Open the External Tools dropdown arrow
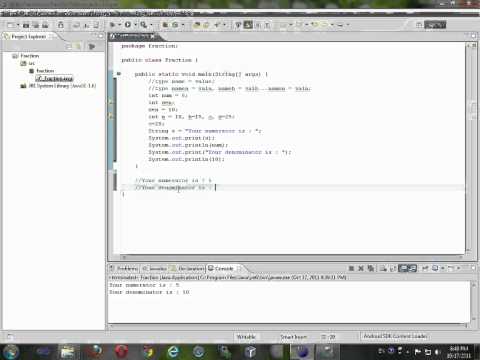The image size is (480, 360). click(x=151, y=25)
